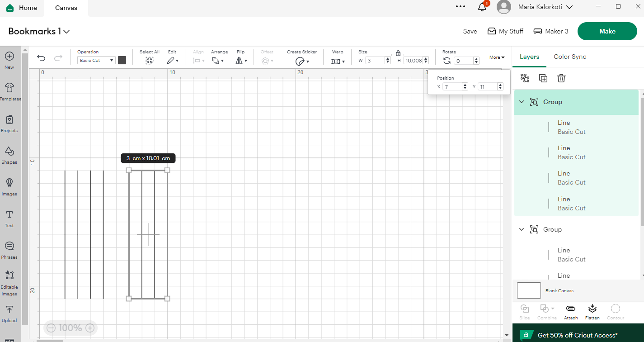Open the Arrange dropdown

pyautogui.click(x=218, y=61)
